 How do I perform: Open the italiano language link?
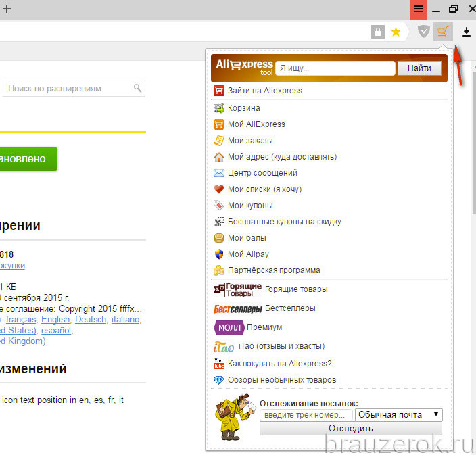[125, 320]
